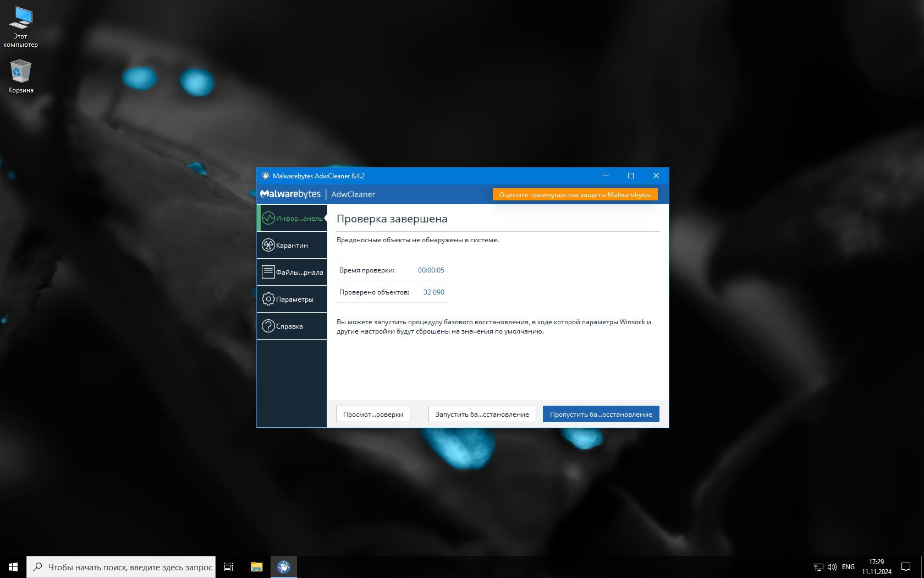Open Параметры settings page
The height and width of the screenshot is (578, 924).
coord(292,299)
